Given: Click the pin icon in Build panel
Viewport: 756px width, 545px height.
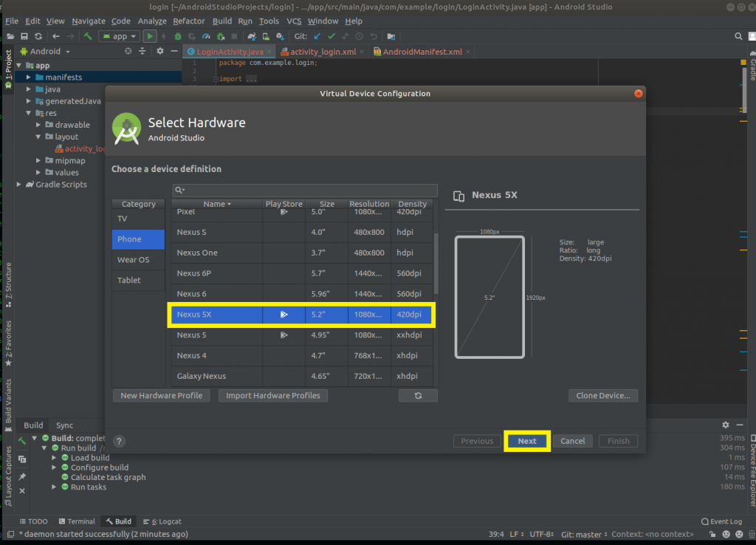Looking at the screenshot, I should click(x=22, y=476).
